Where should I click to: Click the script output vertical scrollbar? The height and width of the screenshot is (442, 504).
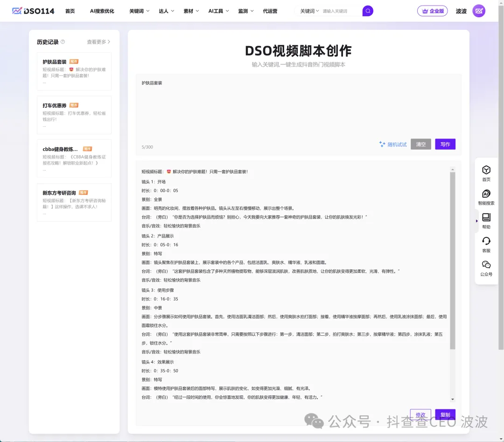452,261
